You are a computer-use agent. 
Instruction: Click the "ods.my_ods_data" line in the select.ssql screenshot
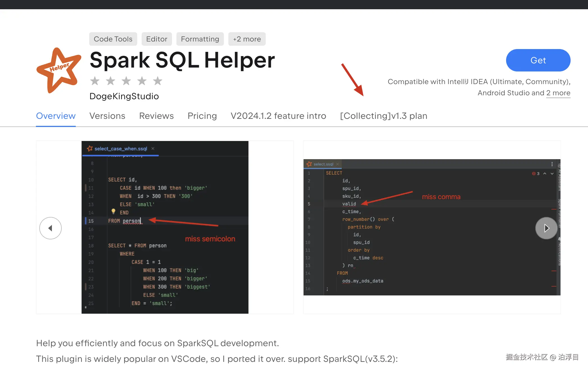363,281
